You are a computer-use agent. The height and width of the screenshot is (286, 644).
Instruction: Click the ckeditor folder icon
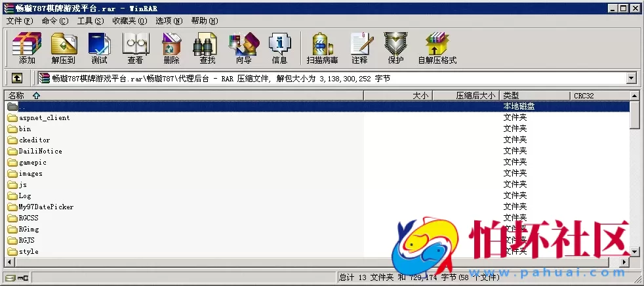pyautogui.click(x=12, y=140)
